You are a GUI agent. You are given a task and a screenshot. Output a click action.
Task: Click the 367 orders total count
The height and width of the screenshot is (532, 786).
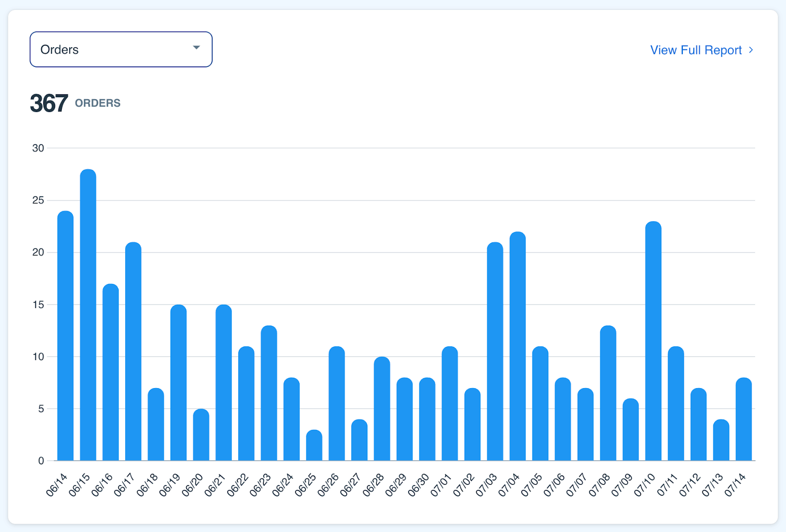pos(49,103)
